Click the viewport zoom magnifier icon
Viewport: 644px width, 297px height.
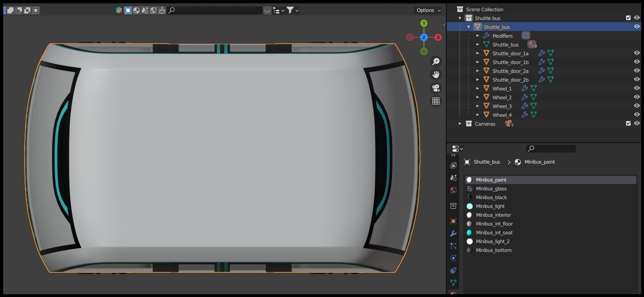pyautogui.click(x=436, y=62)
